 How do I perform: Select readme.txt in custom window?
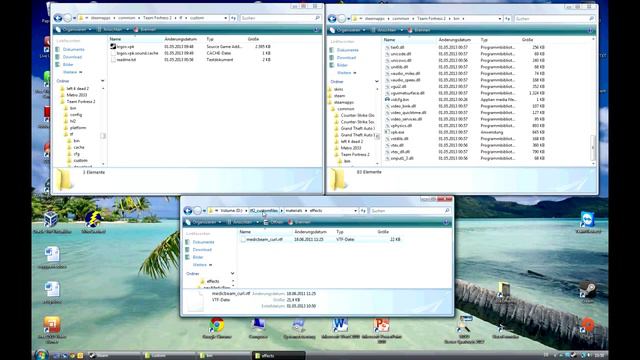[x=126, y=60]
